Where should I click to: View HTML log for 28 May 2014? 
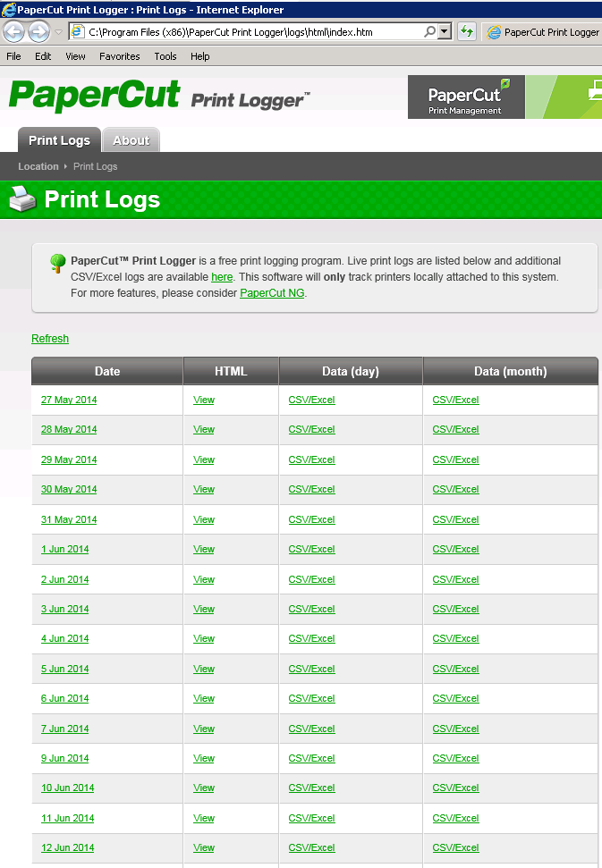204,430
